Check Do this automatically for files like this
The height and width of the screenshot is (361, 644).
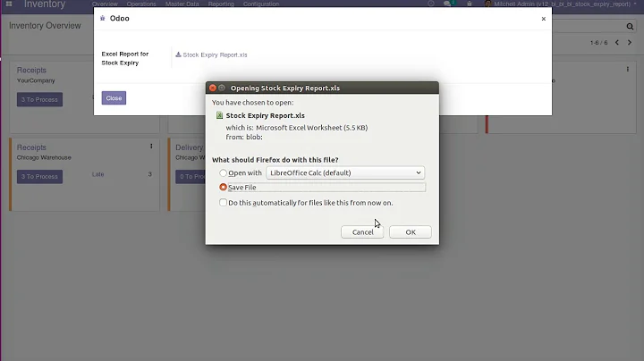click(x=223, y=203)
